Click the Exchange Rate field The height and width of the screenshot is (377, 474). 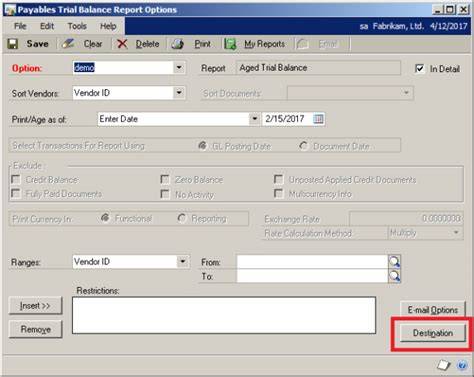(x=406, y=219)
